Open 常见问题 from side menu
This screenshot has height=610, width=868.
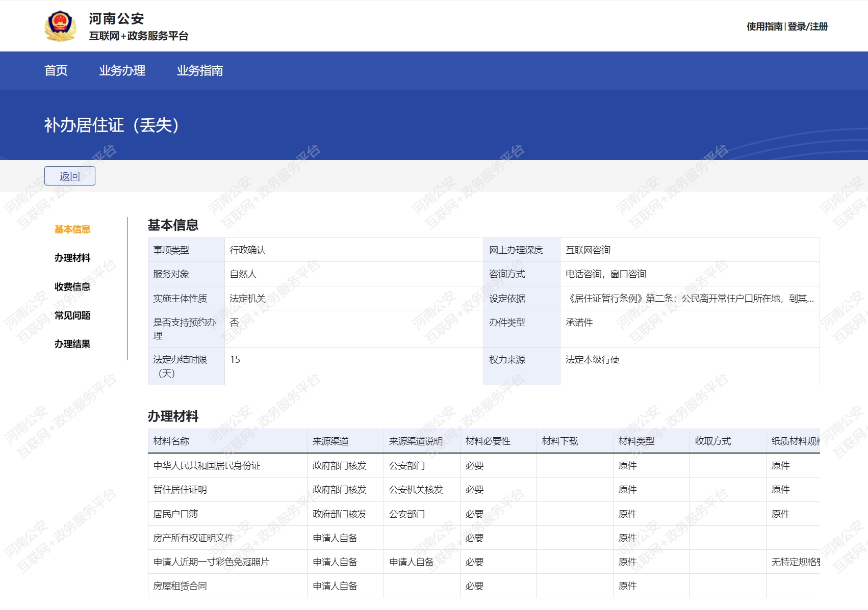(x=72, y=315)
